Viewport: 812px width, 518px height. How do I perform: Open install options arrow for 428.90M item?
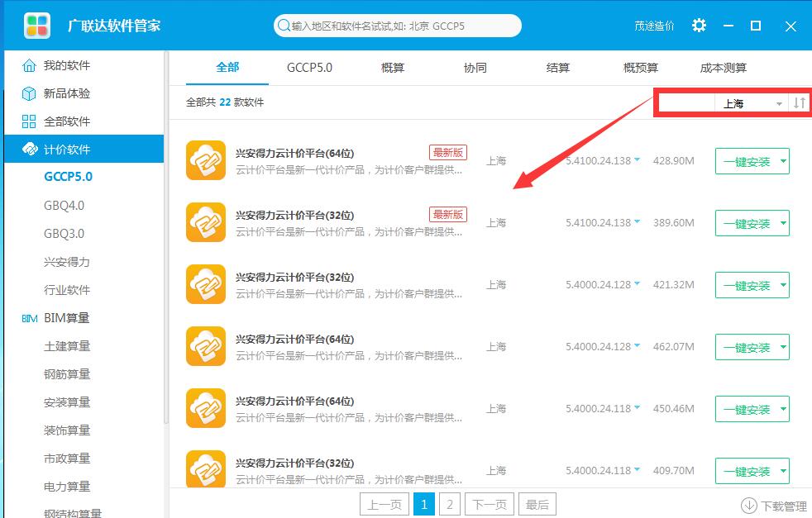(783, 161)
